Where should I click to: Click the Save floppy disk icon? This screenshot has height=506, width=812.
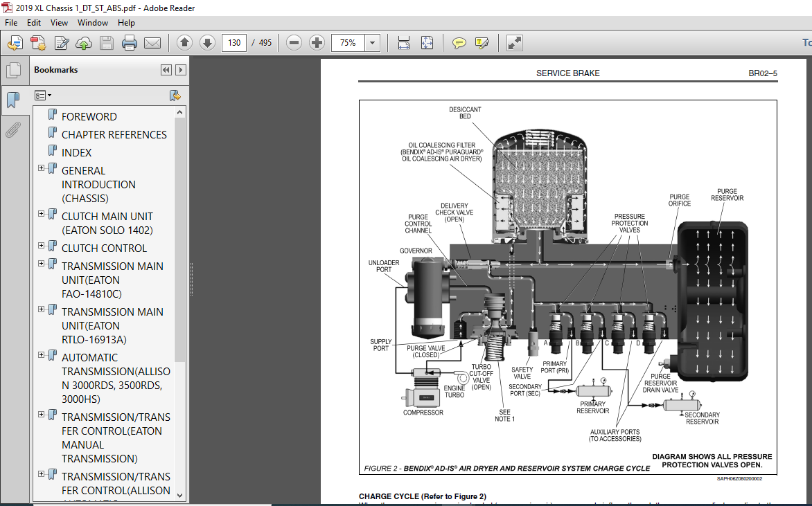(x=107, y=43)
